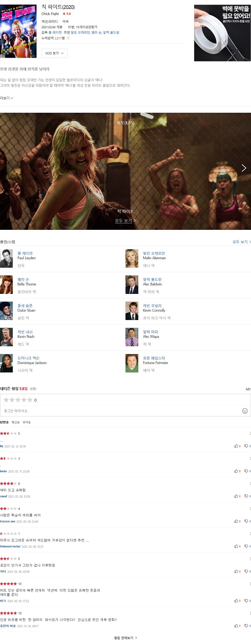Image resolution: width=251 pixels, height=644 pixels.
Task: Click the help icon next to 누적관객
Action: click(68, 38)
